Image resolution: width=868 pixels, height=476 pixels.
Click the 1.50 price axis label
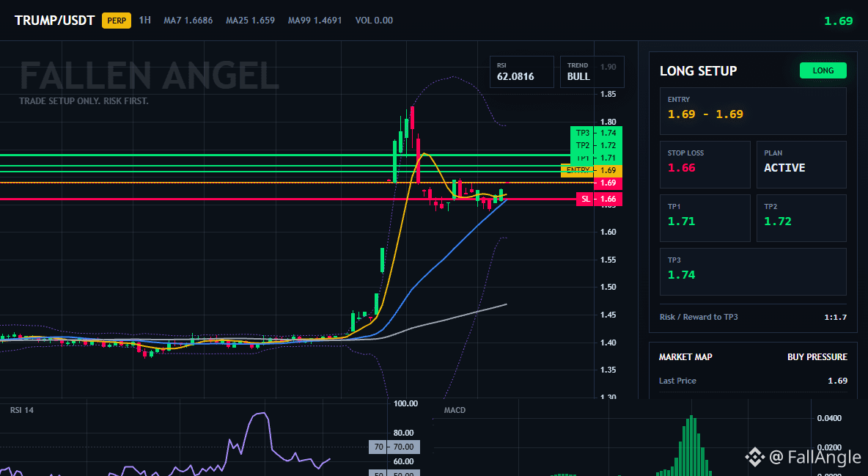coord(608,287)
